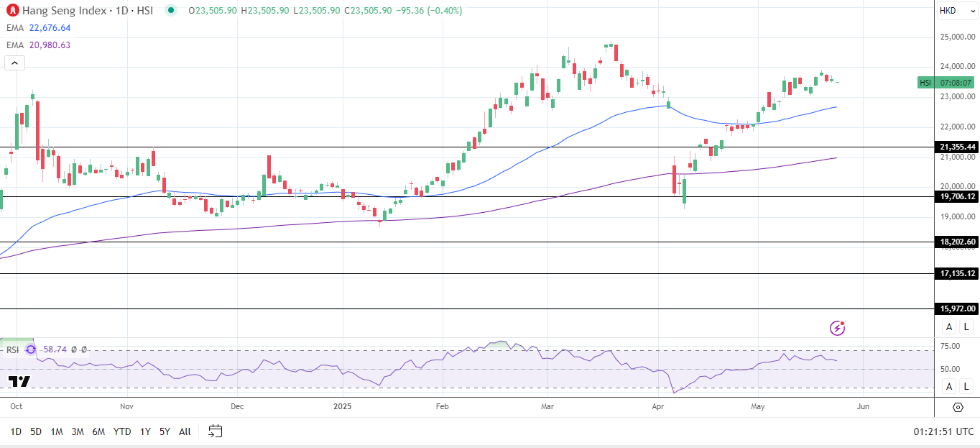Open the HKD currency dropdown

(x=958, y=11)
